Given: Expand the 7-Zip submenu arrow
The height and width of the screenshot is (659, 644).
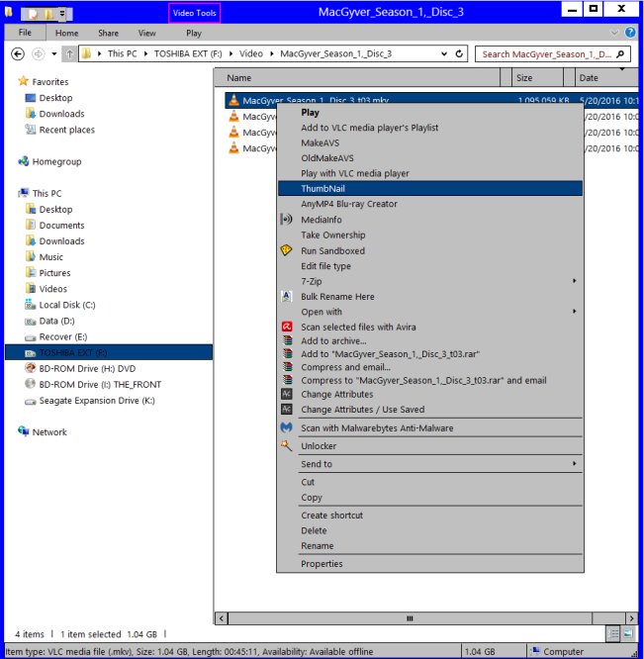Looking at the screenshot, I should tap(575, 281).
